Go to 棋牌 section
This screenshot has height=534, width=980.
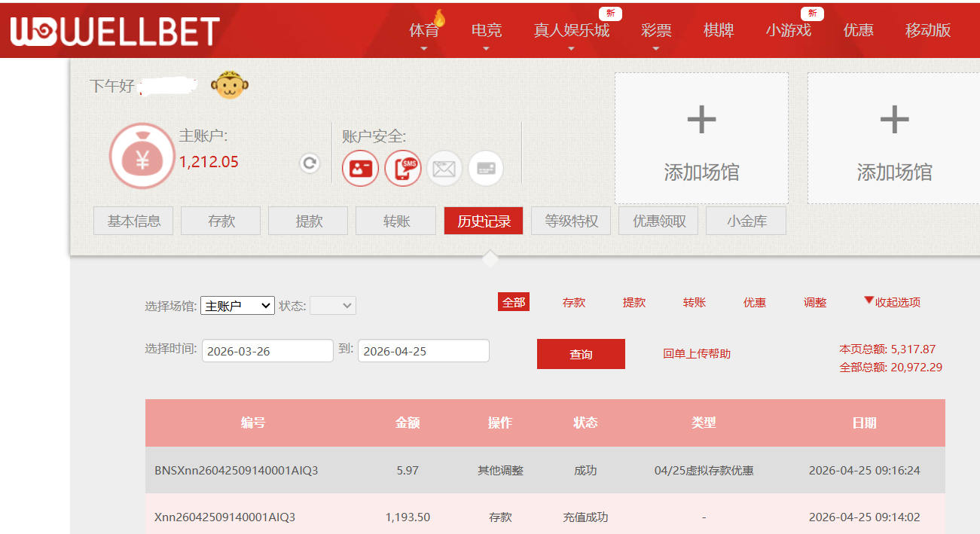tap(719, 31)
